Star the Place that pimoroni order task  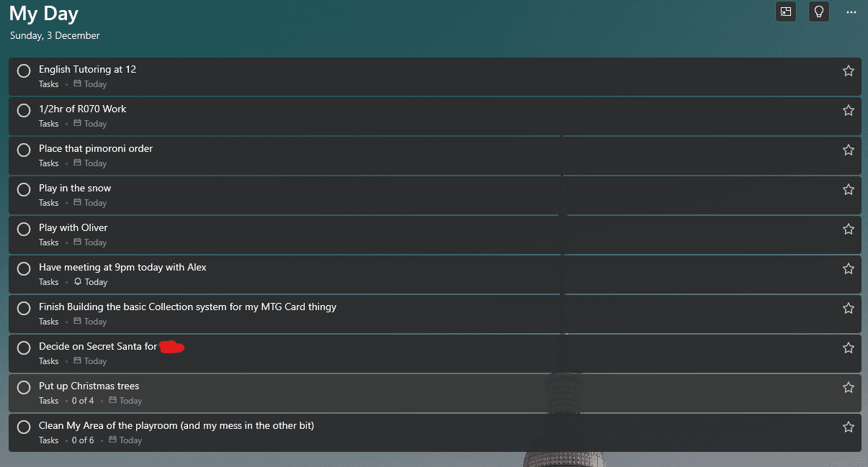848,150
